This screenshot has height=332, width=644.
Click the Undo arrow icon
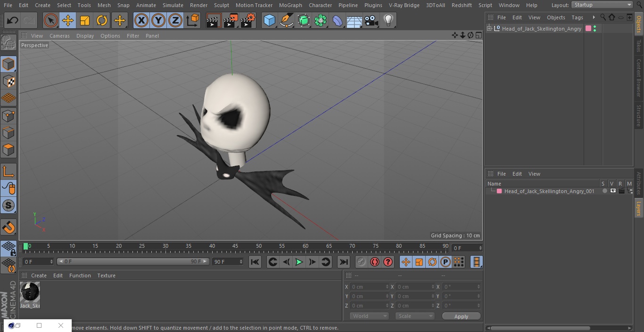tap(13, 21)
